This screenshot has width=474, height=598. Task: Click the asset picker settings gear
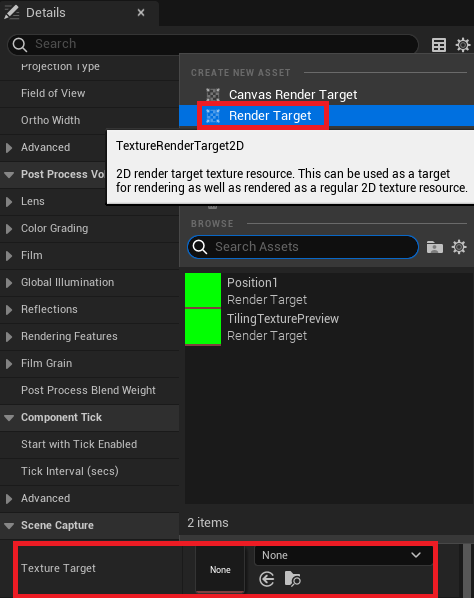coord(459,247)
